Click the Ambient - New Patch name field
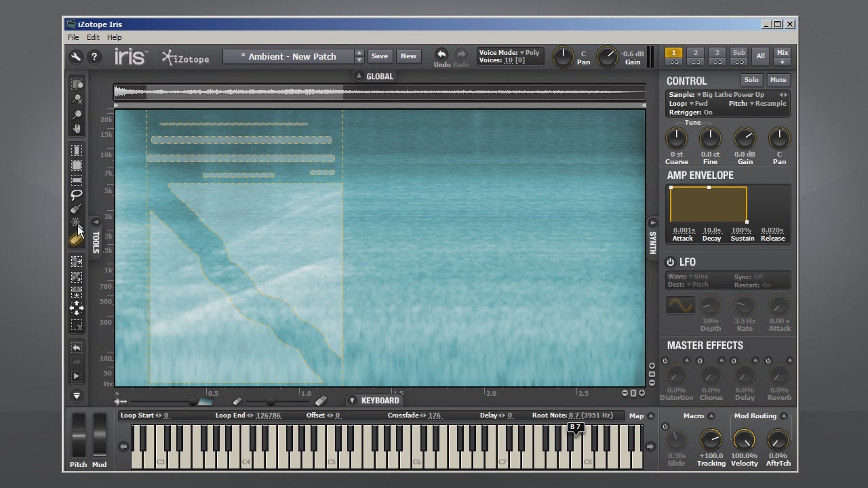The image size is (868, 488). (x=289, y=56)
